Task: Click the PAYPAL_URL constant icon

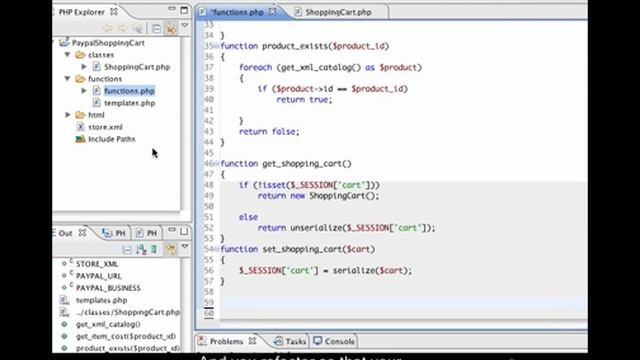Action: (x=64, y=276)
